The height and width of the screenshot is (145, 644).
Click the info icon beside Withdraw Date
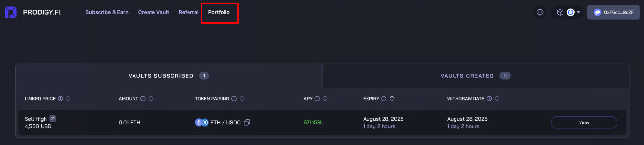(489, 99)
